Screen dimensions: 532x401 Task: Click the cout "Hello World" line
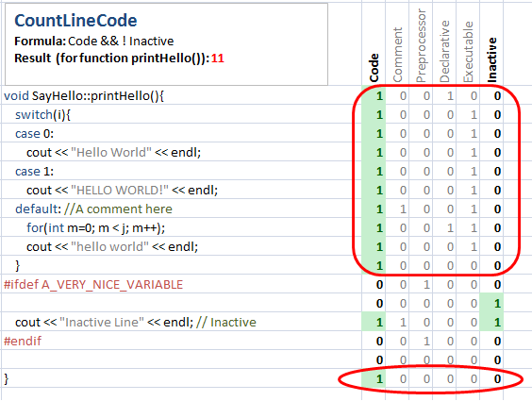click(x=113, y=153)
